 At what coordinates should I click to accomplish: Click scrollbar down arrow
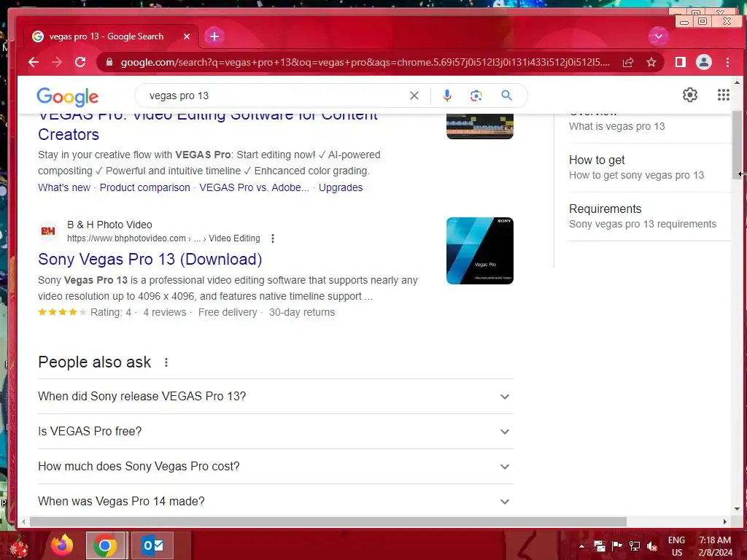pos(737,508)
